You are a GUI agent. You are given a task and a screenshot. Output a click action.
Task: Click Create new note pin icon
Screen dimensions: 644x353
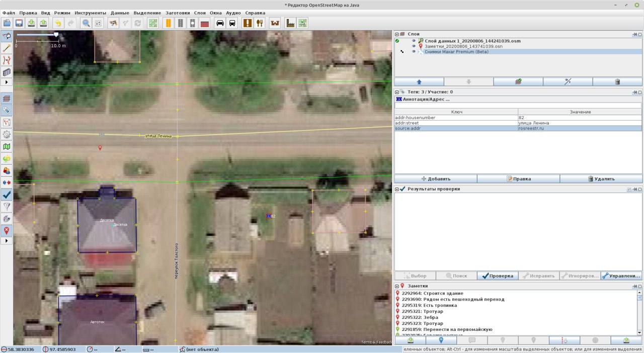point(441,340)
